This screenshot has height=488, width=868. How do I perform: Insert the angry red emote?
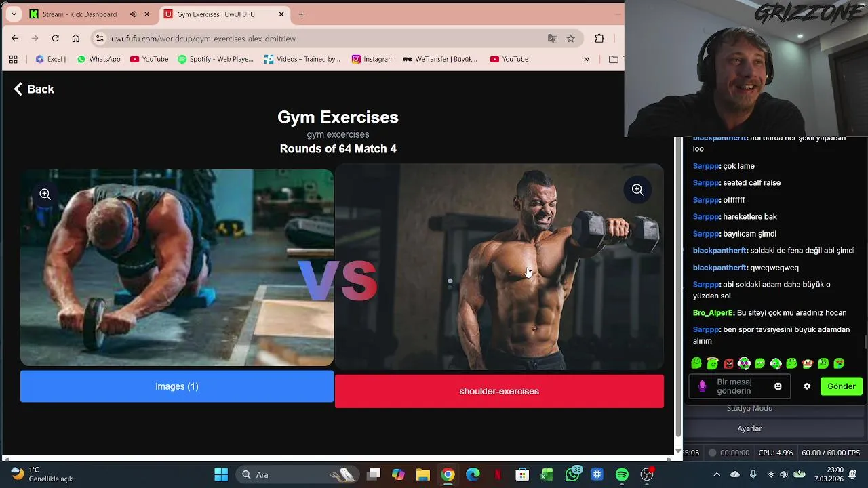pyautogui.click(x=729, y=364)
